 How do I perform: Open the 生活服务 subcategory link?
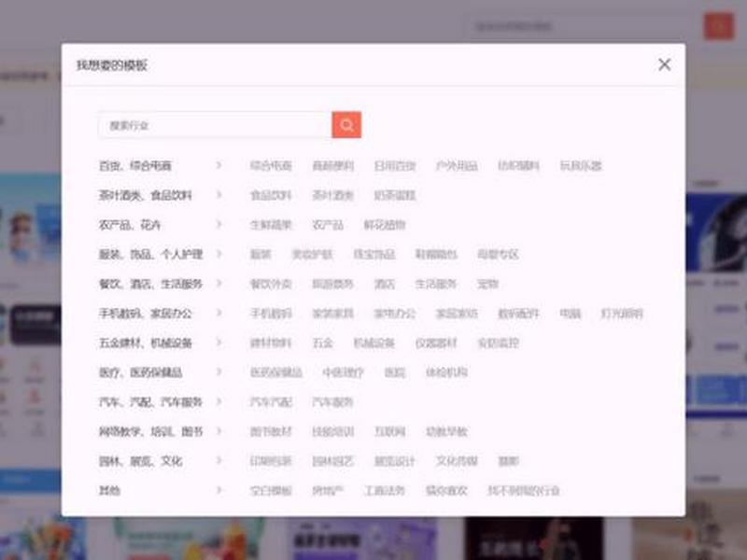point(436,284)
